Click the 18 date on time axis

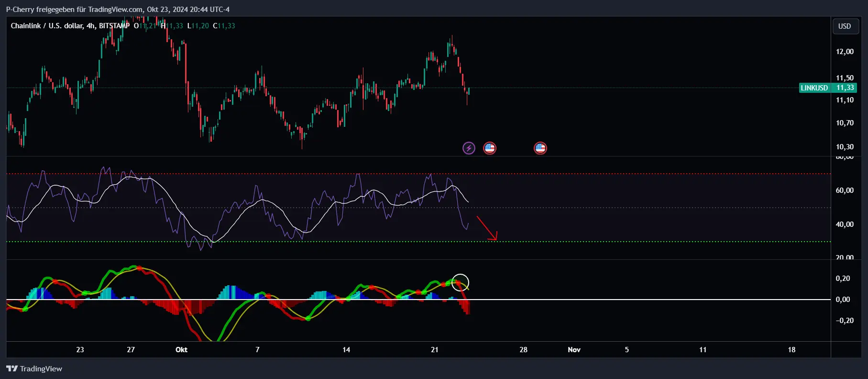click(x=791, y=350)
